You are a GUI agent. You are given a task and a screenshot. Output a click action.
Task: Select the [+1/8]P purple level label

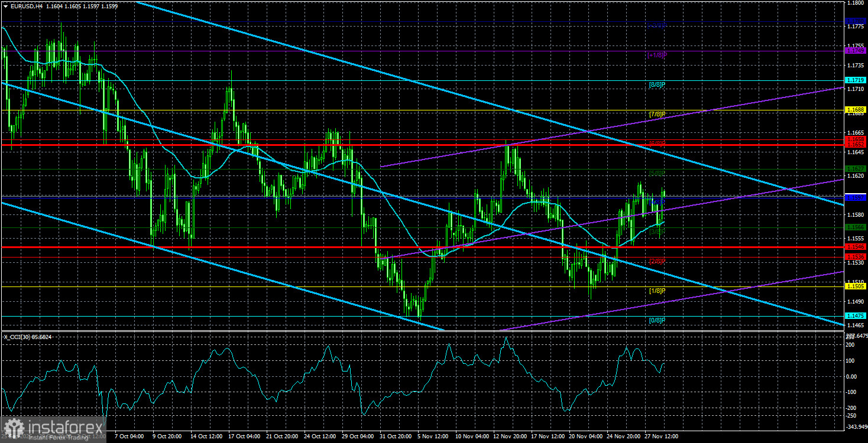[656, 56]
